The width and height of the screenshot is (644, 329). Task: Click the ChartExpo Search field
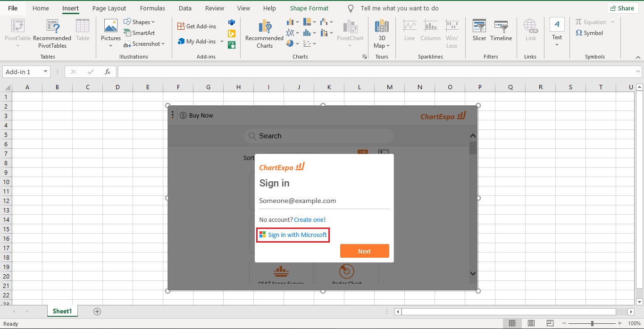pyautogui.click(x=318, y=136)
